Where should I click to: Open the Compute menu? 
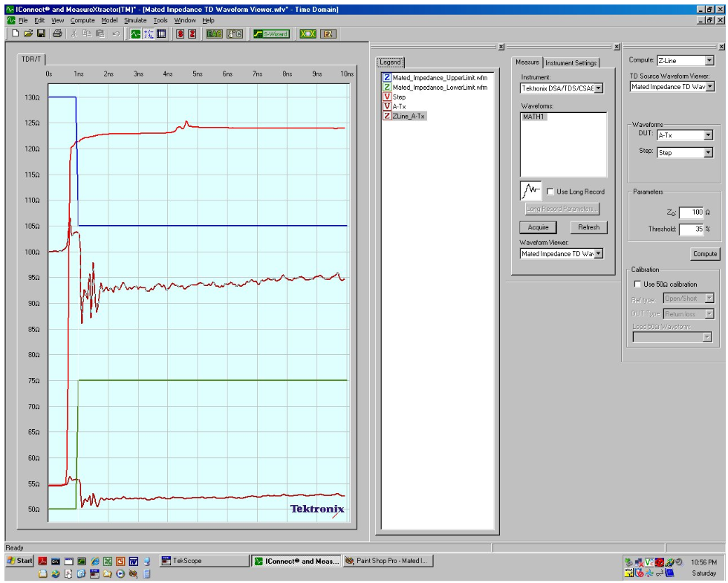coord(82,21)
